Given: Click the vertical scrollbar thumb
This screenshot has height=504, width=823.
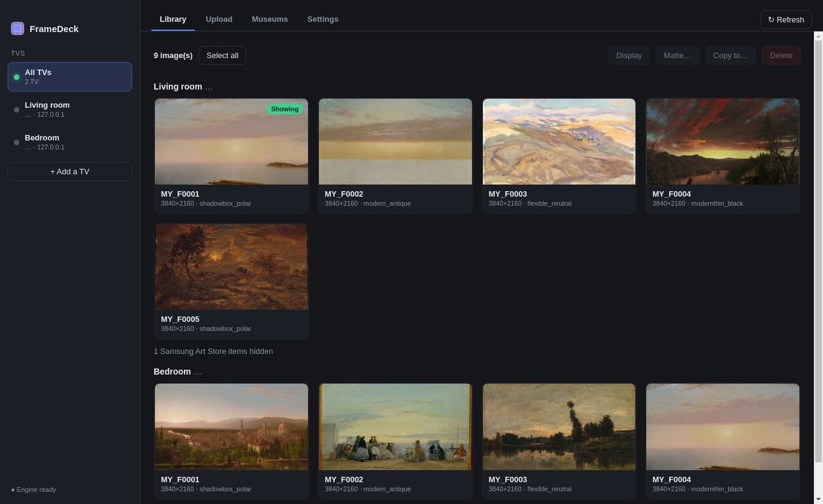Looking at the screenshot, I should click(818, 252).
